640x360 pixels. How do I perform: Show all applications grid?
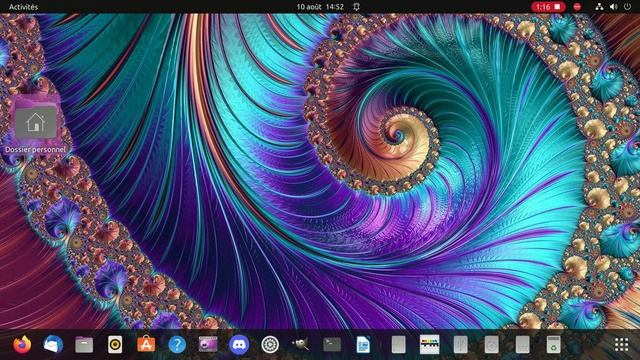[621, 345]
